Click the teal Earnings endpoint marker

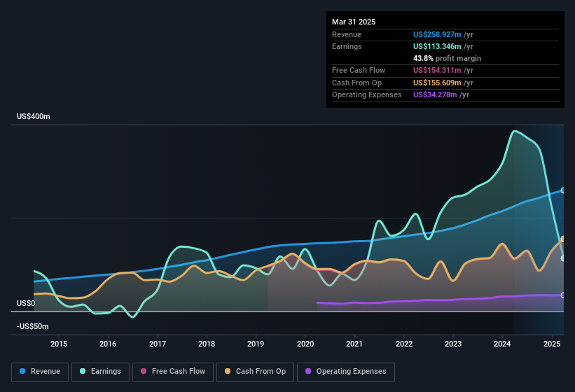click(x=563, y=258)
